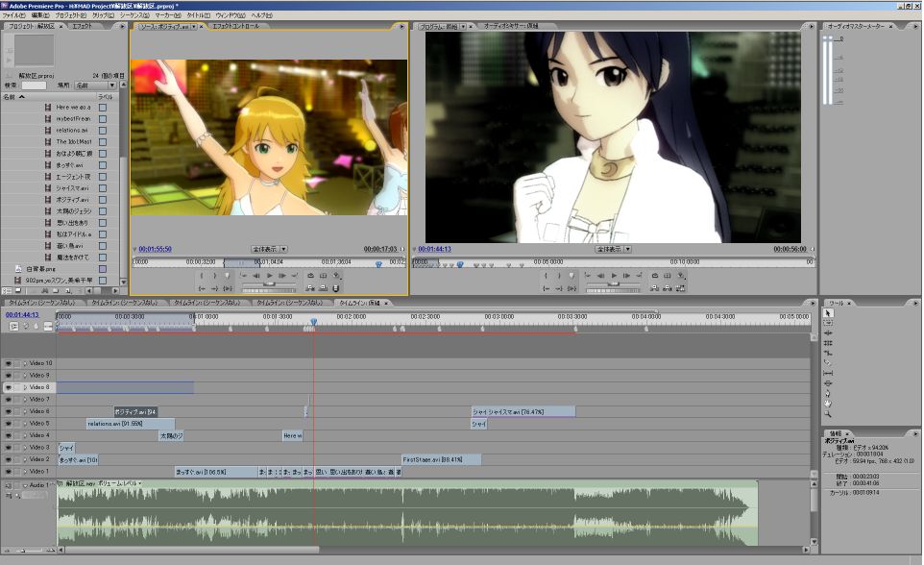Step forward one frame in Program monitor
The image size is (924, 565).
pyautogui.click(x=626, y=276)
